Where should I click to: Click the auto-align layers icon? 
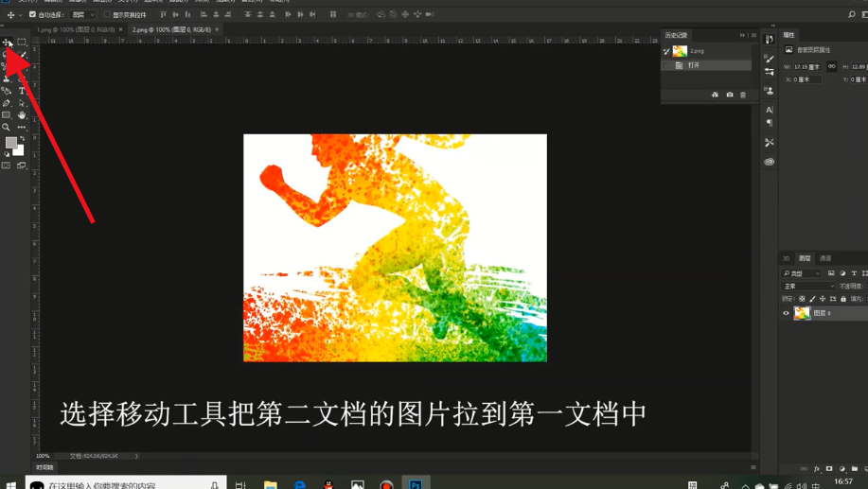coord(332,14)
